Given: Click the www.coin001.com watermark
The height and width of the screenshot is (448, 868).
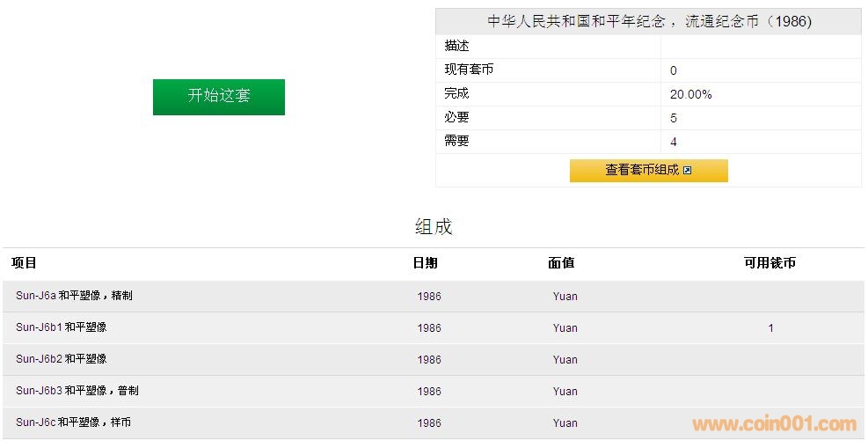Looking at the screenshot, I should click(774, 424).
